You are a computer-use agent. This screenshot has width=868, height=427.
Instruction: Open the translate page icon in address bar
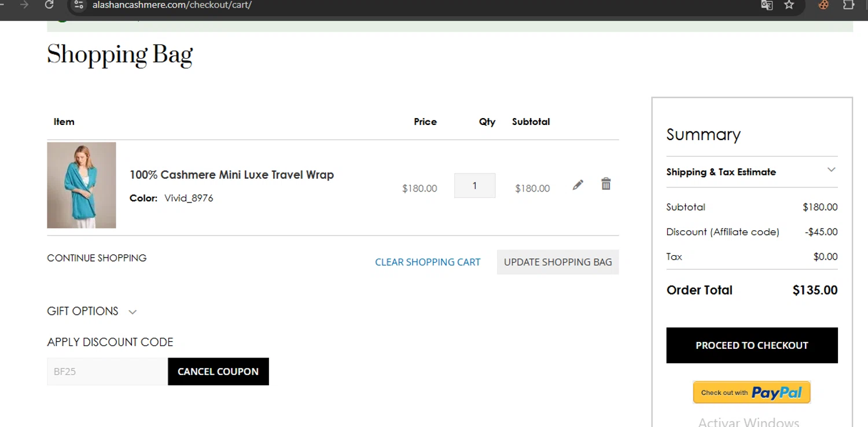(x=767, y=5)
